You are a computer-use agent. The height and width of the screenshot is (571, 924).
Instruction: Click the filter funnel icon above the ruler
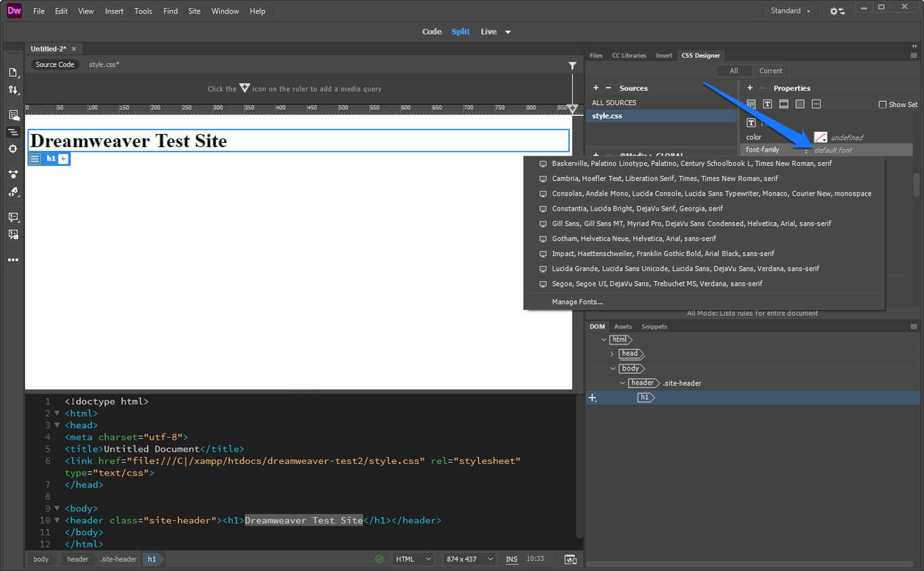coord(572,65)
